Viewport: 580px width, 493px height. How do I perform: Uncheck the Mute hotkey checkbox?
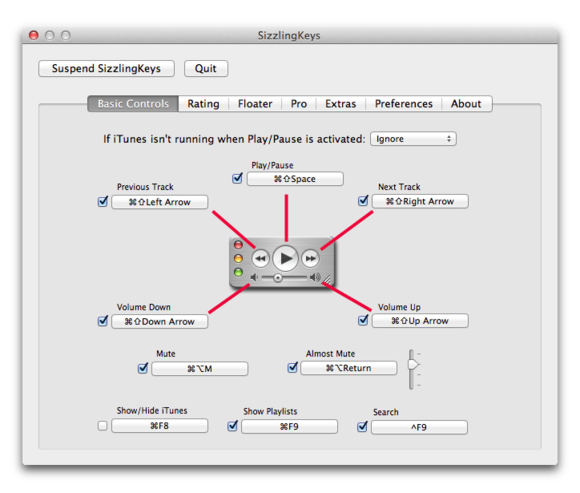143,368
